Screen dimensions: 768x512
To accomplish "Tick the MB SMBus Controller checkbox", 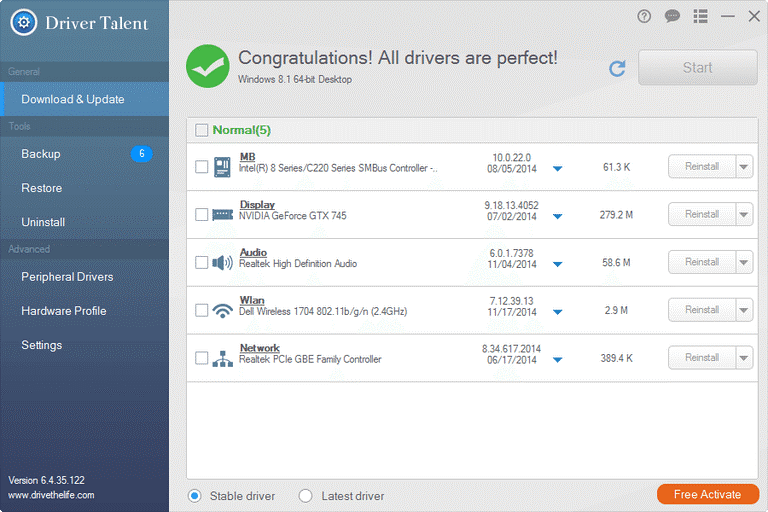I will tap(201, 167).
